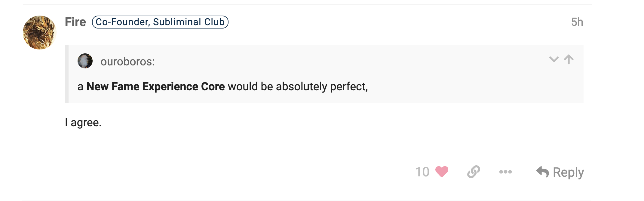Click the I agree. post text

pyautogui.click(x=83, y=123)
